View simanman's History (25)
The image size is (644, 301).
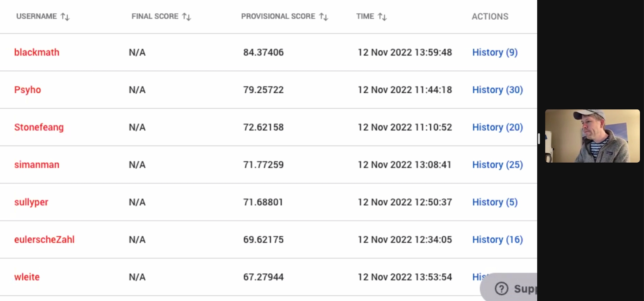497,165
